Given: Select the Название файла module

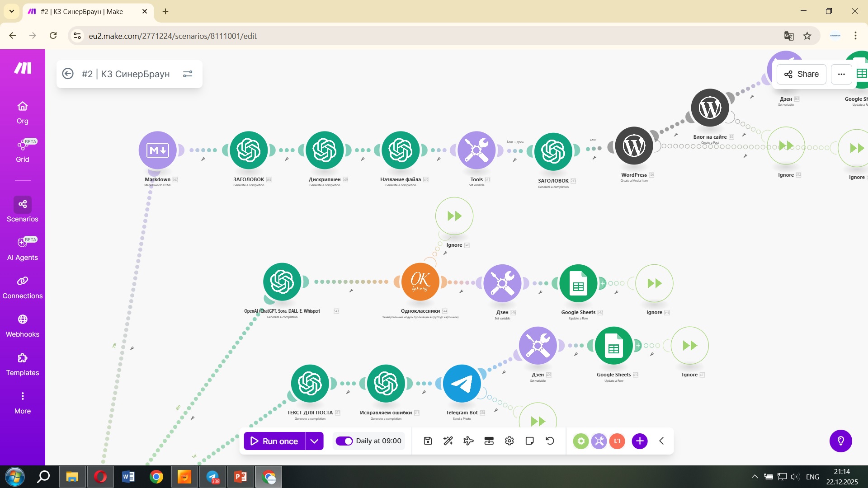Looking at the screenshot, I should (401, 150).
